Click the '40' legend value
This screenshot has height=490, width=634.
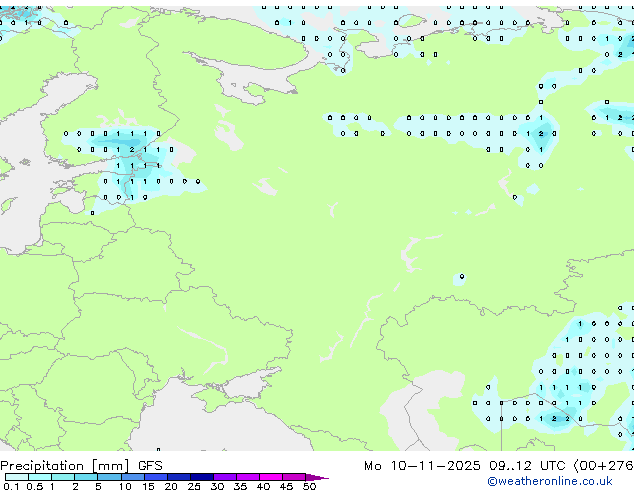click(x=263, y=486)
